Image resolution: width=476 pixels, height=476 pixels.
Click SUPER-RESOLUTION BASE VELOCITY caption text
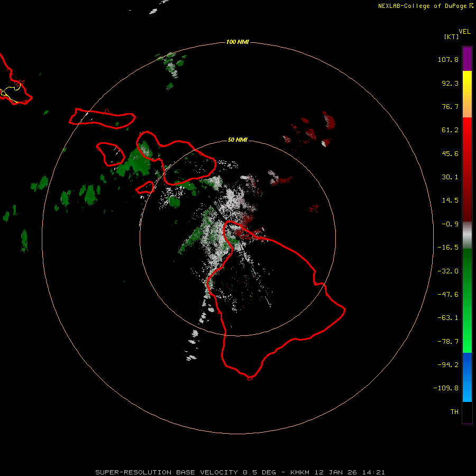(167, 472)
